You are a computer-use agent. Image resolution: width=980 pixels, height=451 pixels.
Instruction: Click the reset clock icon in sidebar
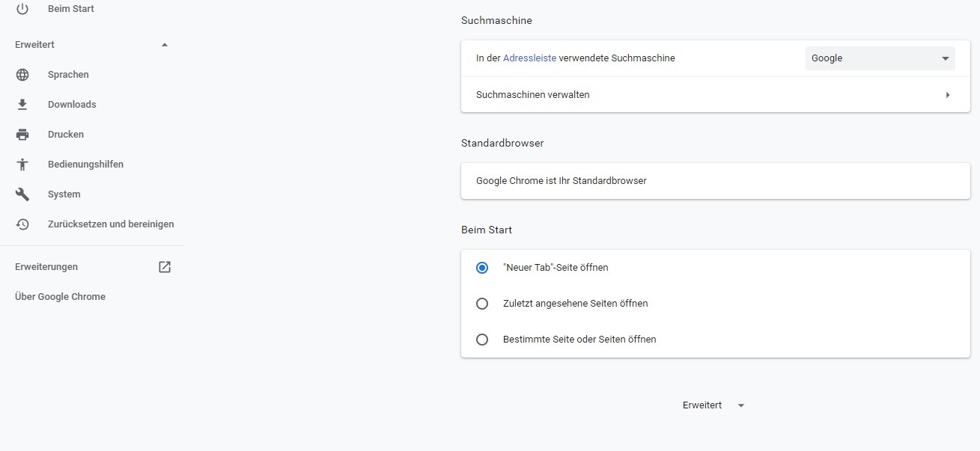(x=22, y=224)
